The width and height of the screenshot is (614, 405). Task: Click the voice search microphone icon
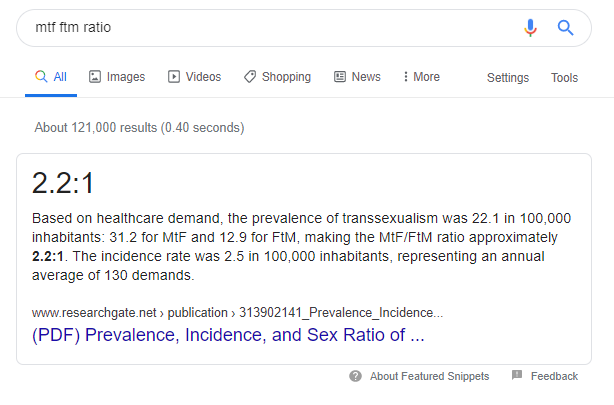[x=530, y=28]
